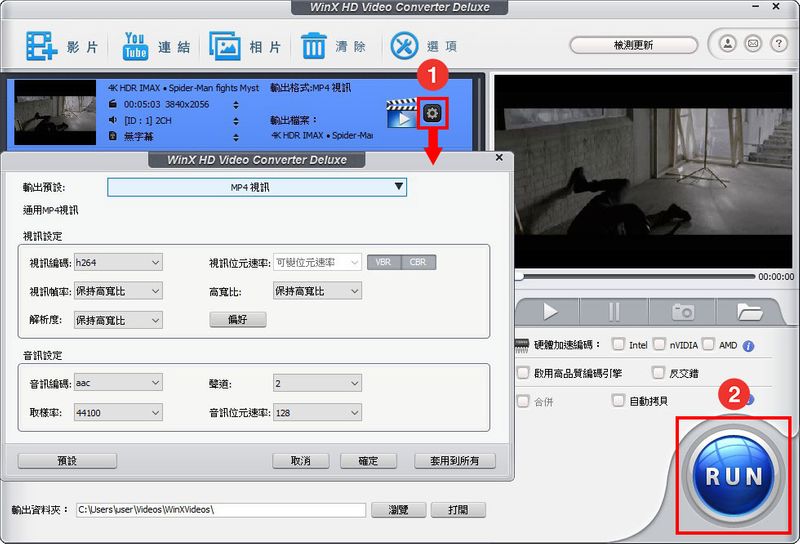This screenshot has height=544, width=800.
Task: Change the video track stepper beside 3840x2056
Action: coord(236,105)
